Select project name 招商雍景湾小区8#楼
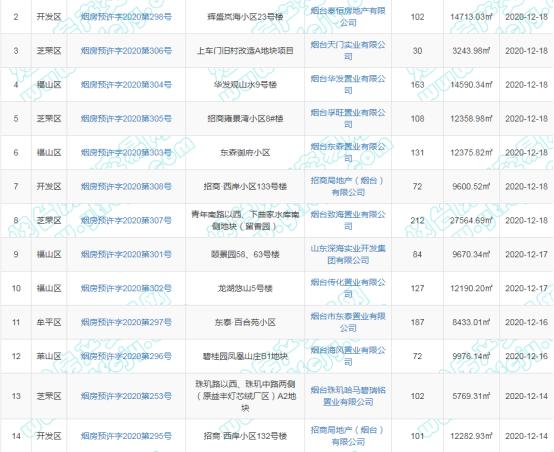This screenshot has height=452, width=554. pos(245,119)
